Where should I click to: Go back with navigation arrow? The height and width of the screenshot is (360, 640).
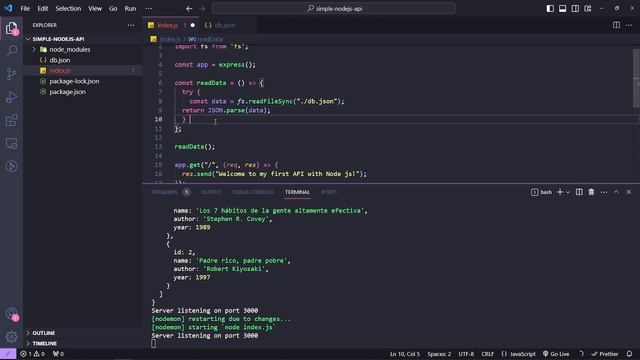pyautogui.click(x=189, y=9)
